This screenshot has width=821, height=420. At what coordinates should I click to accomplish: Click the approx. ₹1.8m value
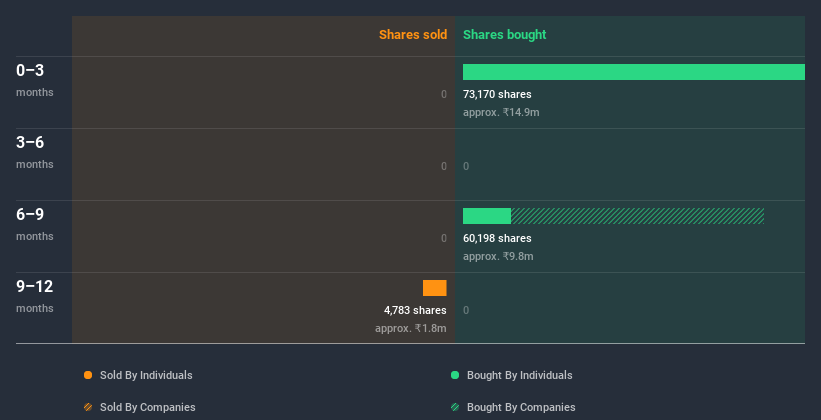click(x=410, y=328)
